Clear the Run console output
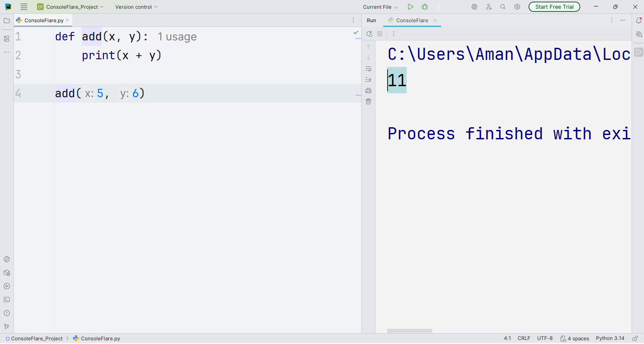 point(369,101)
